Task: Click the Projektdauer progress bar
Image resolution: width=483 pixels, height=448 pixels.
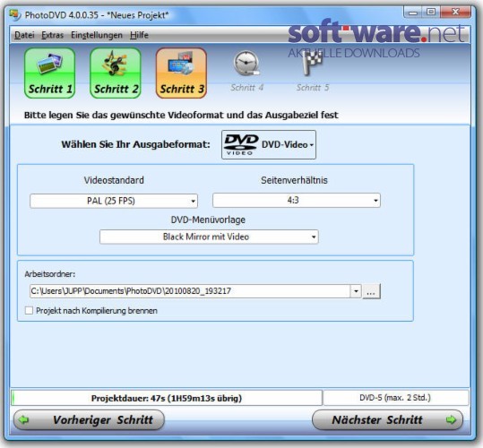Action: (x=167, y=398)
